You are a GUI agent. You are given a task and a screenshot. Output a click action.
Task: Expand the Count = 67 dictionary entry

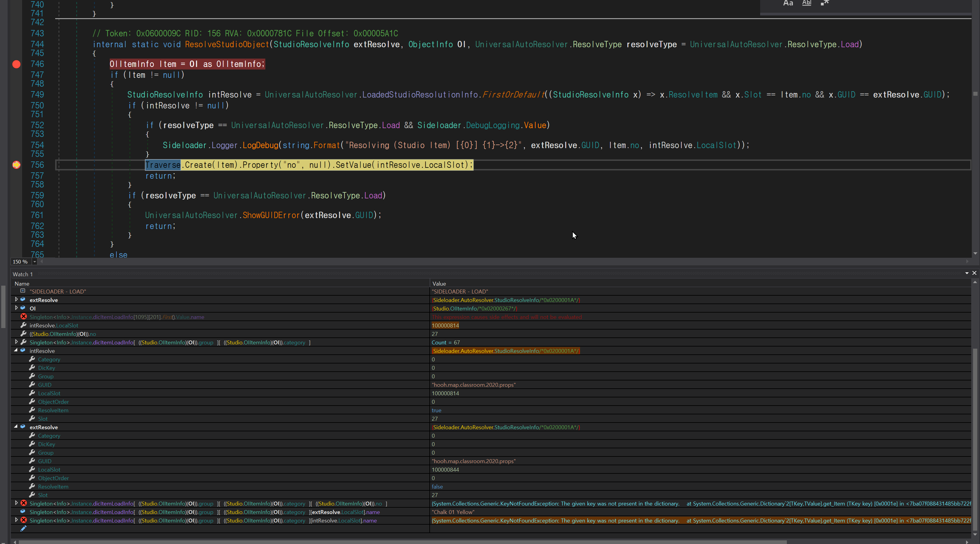tap(16, 342)
